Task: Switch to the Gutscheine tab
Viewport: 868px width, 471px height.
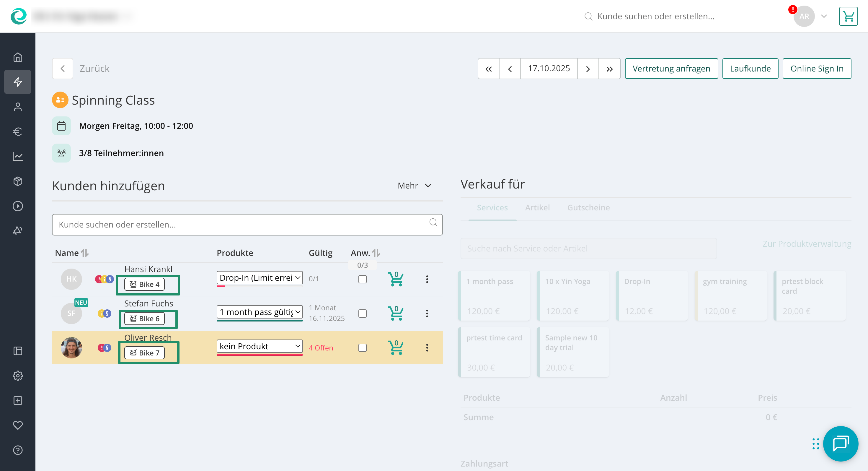Action: pyautogui.click(x=588, y=208)
